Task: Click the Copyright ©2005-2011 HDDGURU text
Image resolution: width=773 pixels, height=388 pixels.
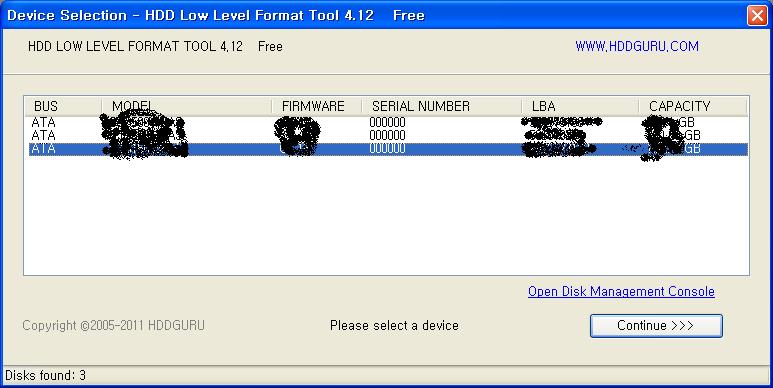Action: [x=113, y=325]
